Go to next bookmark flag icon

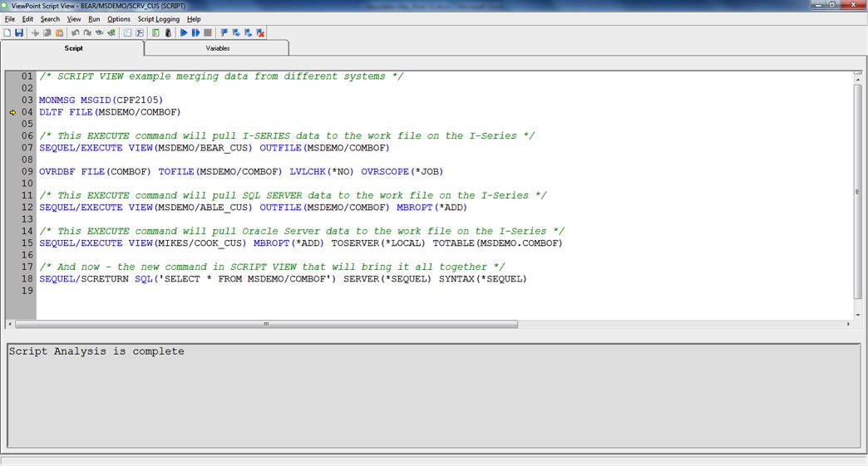pyautogui.click(x=236, y=33)
